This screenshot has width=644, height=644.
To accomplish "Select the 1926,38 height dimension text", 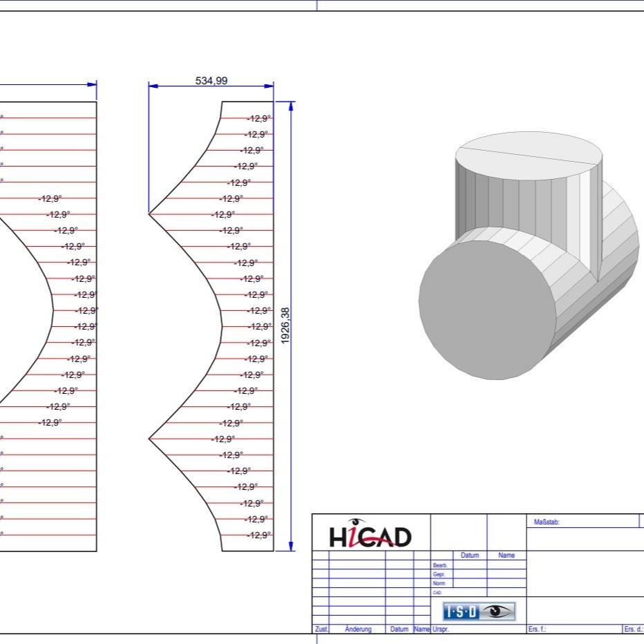I will click(x=285, y=326).
